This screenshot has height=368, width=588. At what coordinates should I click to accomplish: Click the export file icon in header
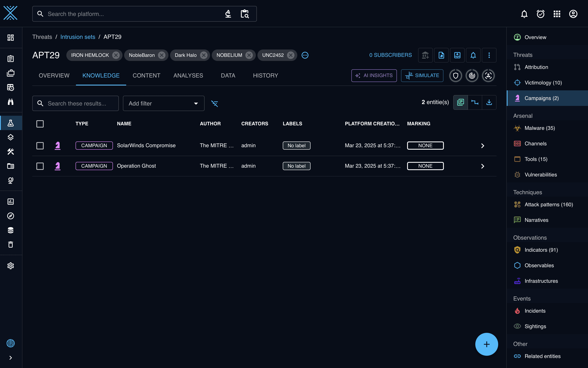click(441, 55)
